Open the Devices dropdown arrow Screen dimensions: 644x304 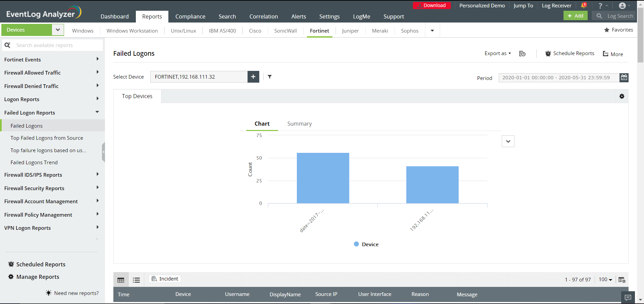click(58, 30)
